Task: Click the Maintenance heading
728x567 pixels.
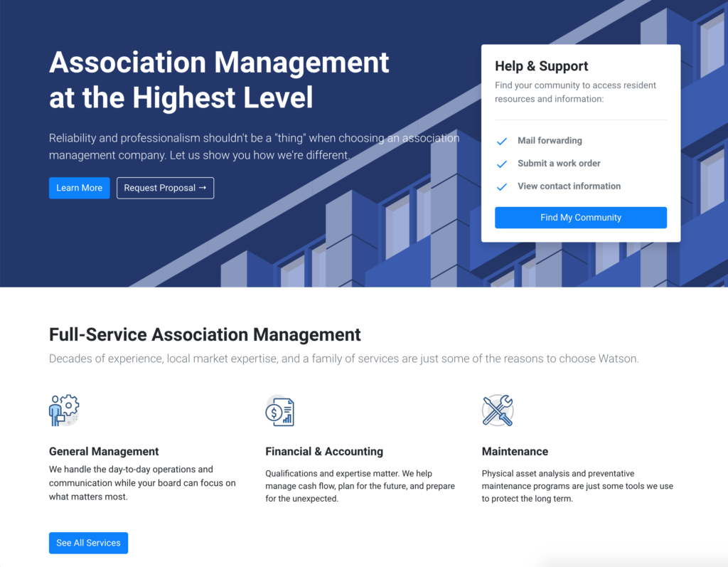Action: pyautogui.click(x=515, y=451)
